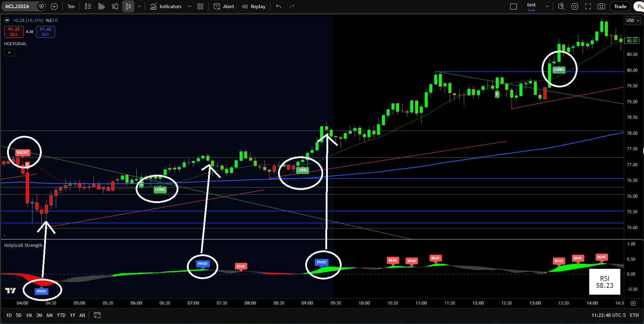
Task: Expand the test layout dropdown arrow
Action: pos(547,6)
